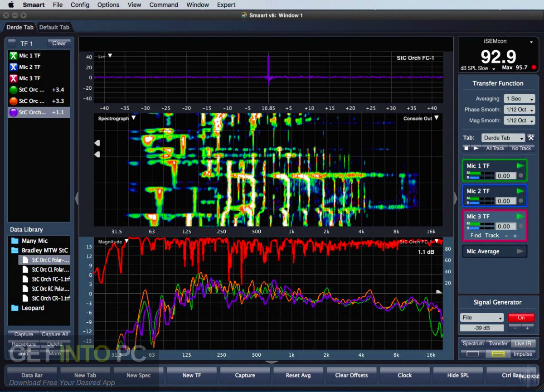Switch to Spectrum measurement mode

coord(473,344)
